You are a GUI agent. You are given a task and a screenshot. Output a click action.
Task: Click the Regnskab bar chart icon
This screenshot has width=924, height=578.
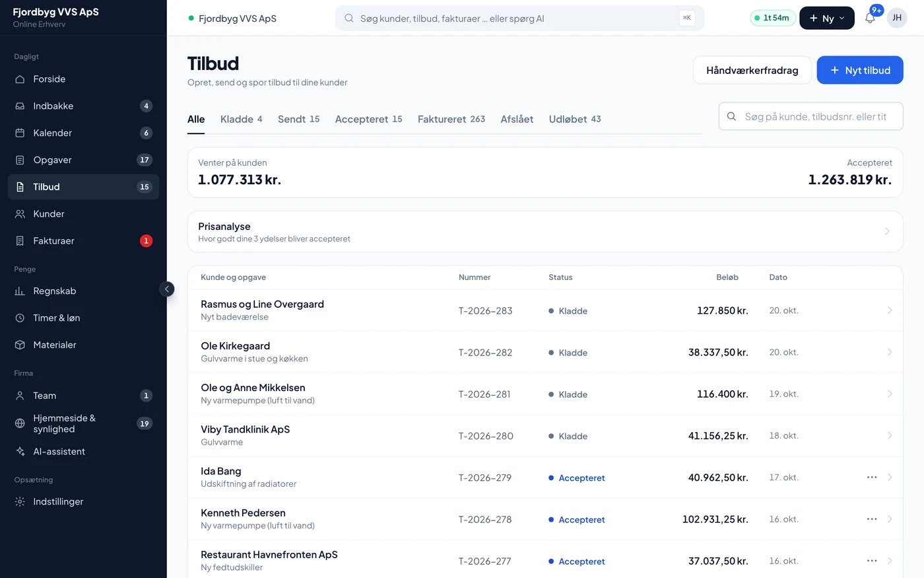tap(20, 291)
